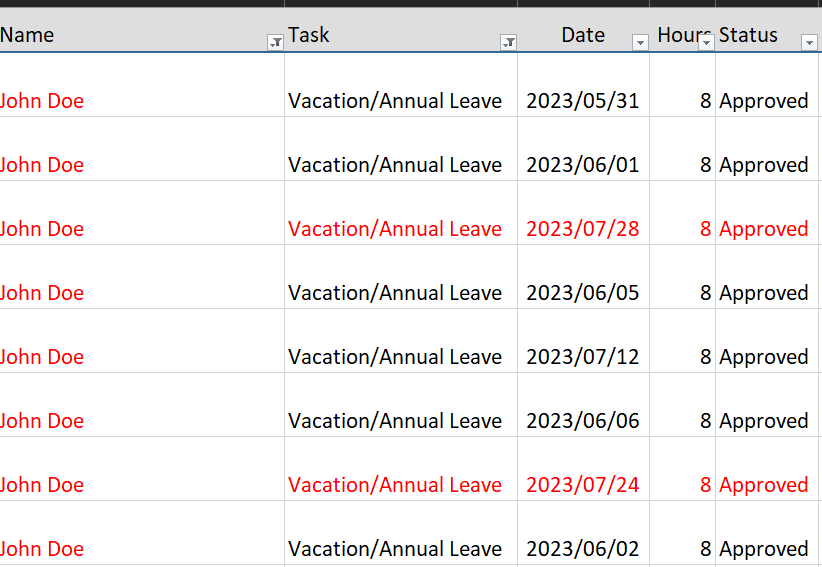The height and width of the screenshot is (567, 822).
Task: Select the date cell 2023/05/31
Action: coord(582,101)
